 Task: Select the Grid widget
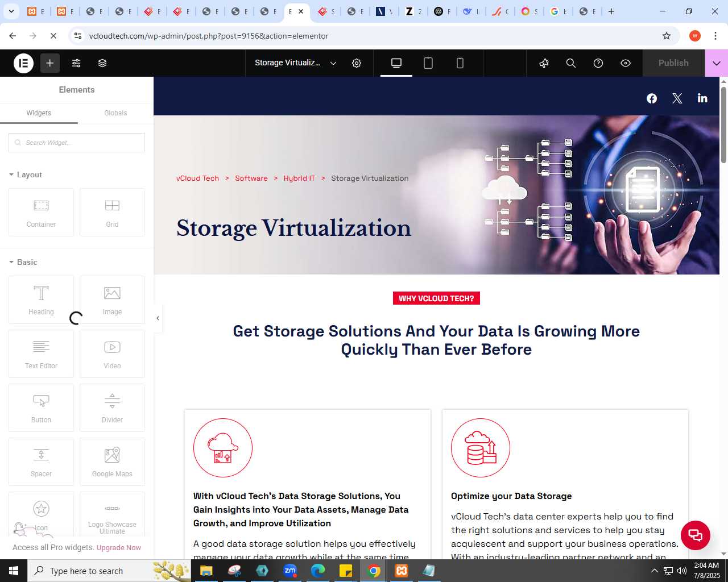click(112, 212)
